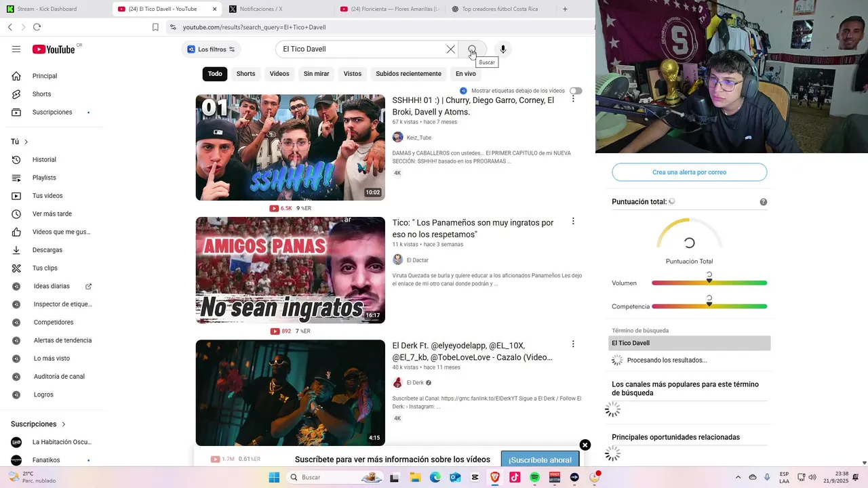This screenshot has height=488, width=868.
Task: Start voice search with microphone icon
Action: (x=502, y=49)
